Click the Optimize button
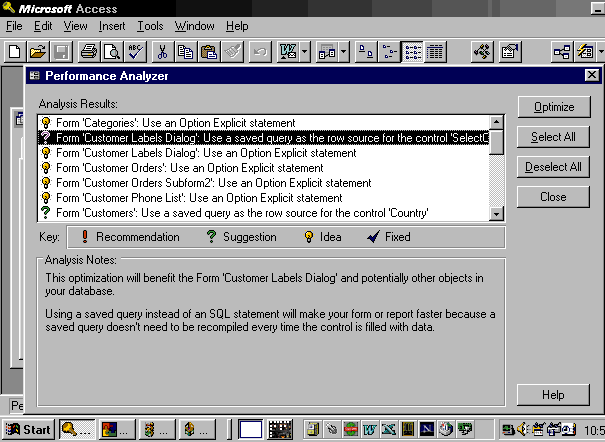This screenshot has width=605, height=442. pyautogui.click(x=554, y=107)
